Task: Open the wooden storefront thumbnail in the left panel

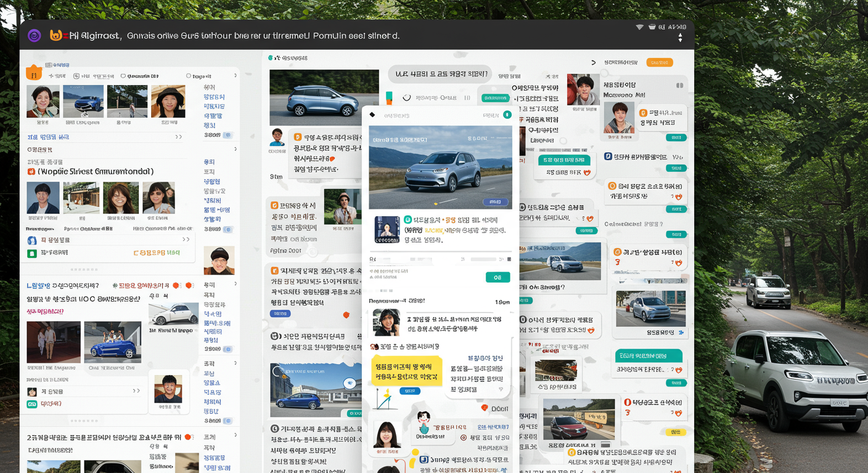Action: click(x=81, y=198)
